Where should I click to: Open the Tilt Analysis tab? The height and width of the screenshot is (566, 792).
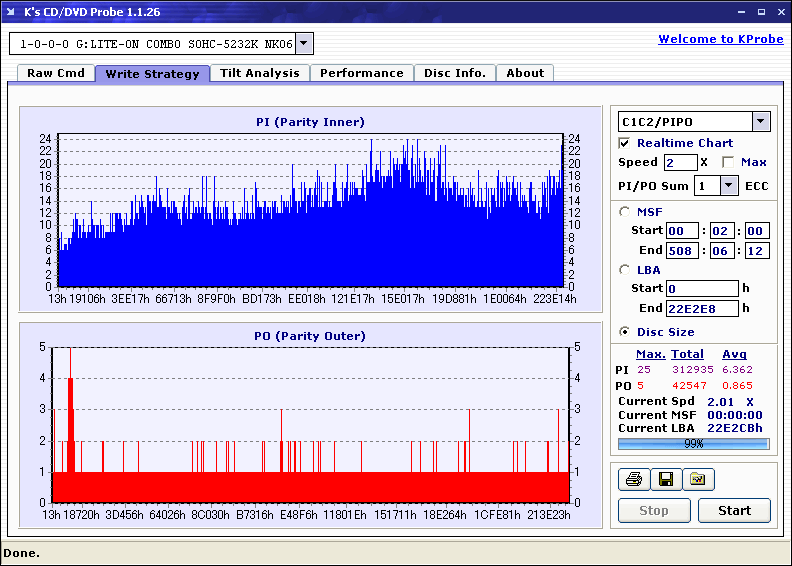(x=259, y=73)
